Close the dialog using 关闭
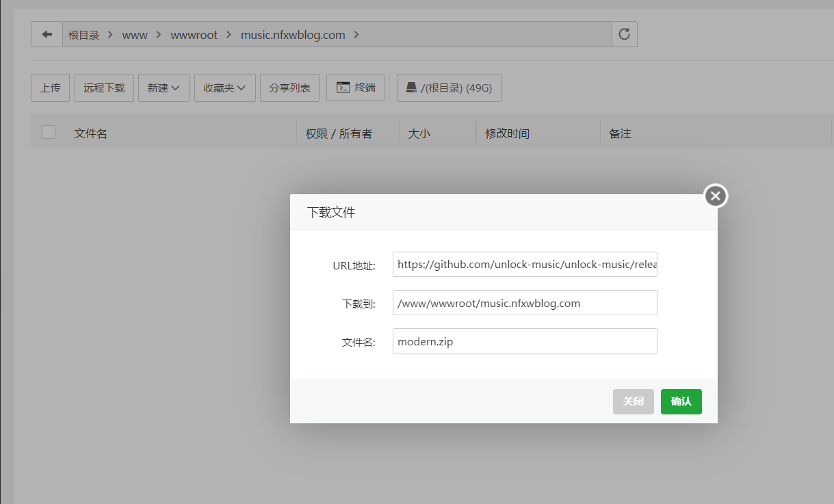 (x=633, y=401)
